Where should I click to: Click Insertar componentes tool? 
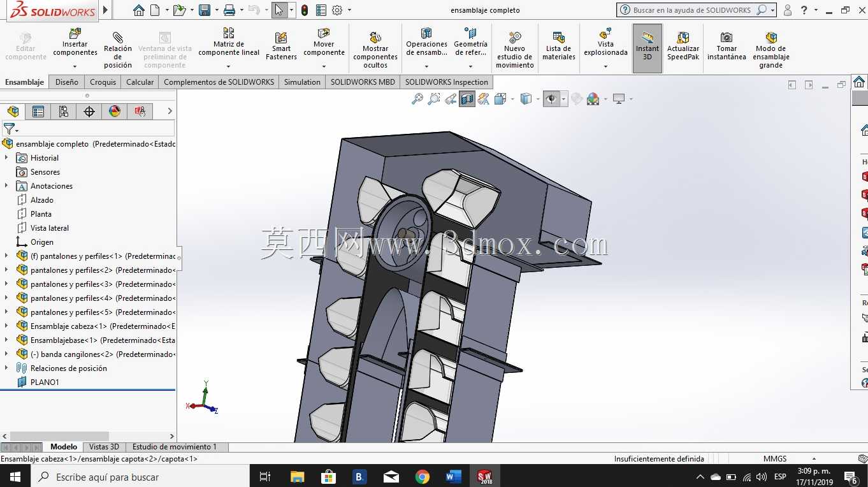[x=75, y=43]
